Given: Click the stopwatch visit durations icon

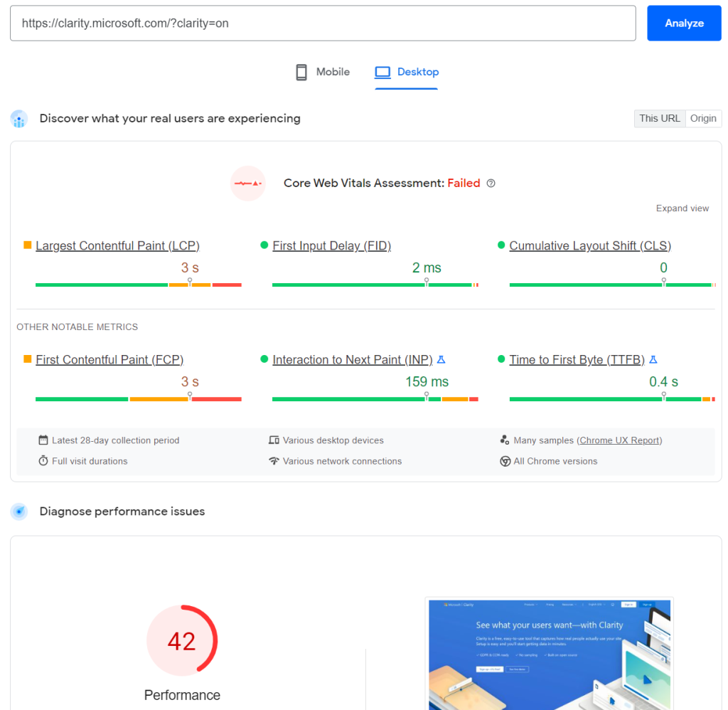Looking at the screenshot, I should tap(43, 460).
